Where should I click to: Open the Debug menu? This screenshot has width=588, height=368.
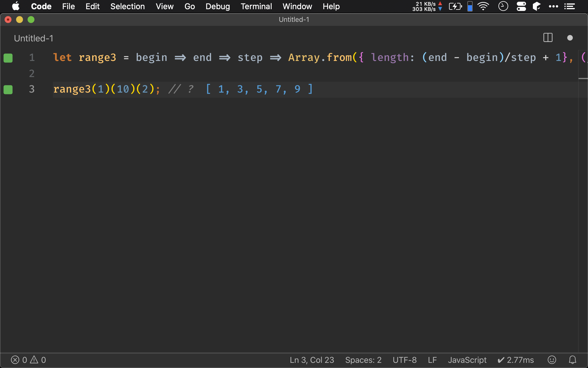pos(218,6)
